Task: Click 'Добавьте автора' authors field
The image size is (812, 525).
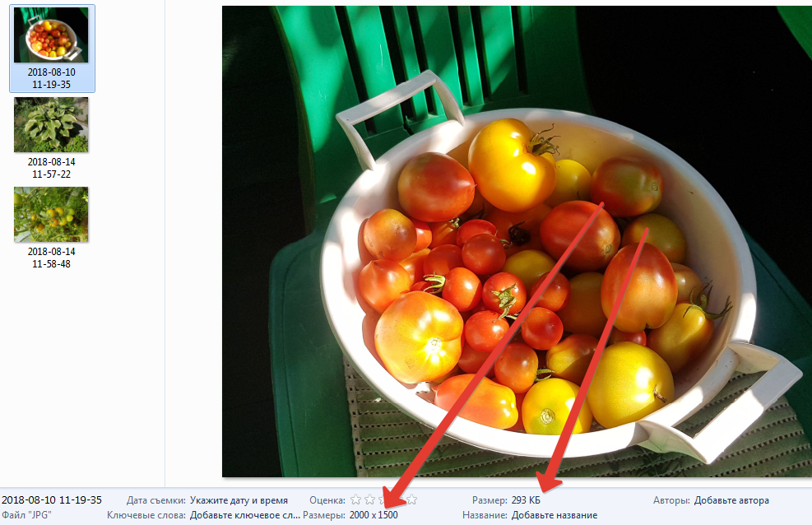Action: pos(731,500)
